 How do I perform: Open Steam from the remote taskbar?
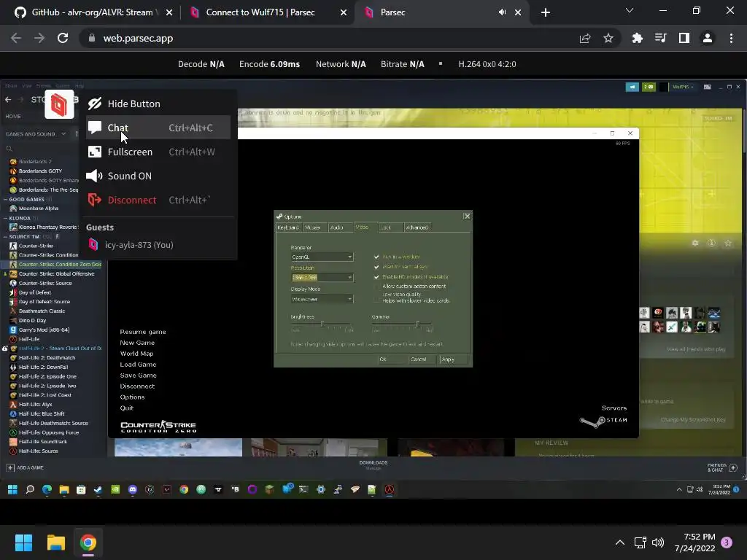point(98,489)
